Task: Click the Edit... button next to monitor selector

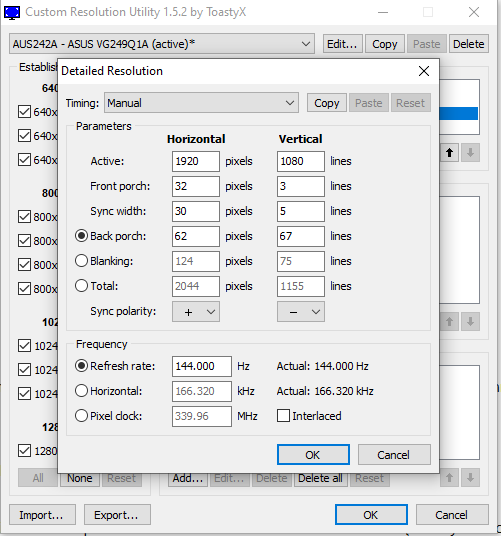Action: pyautogui.click(x=342, y=44)
